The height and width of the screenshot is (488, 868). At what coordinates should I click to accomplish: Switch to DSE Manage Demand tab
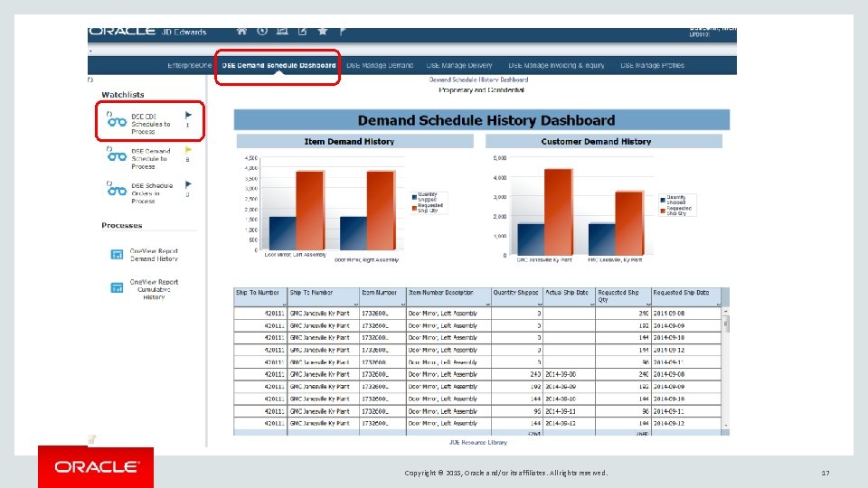pos(380,65)
